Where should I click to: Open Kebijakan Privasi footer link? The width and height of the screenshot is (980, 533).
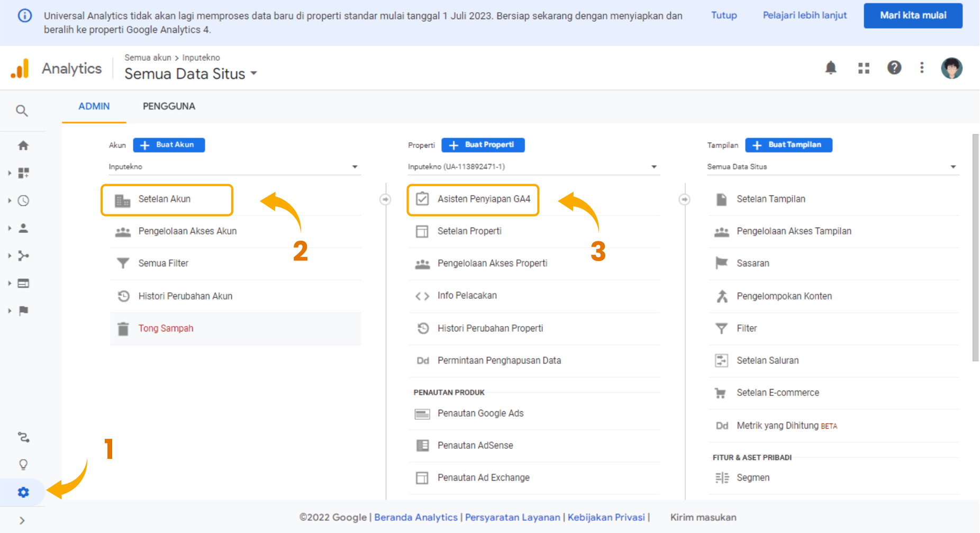606,517
